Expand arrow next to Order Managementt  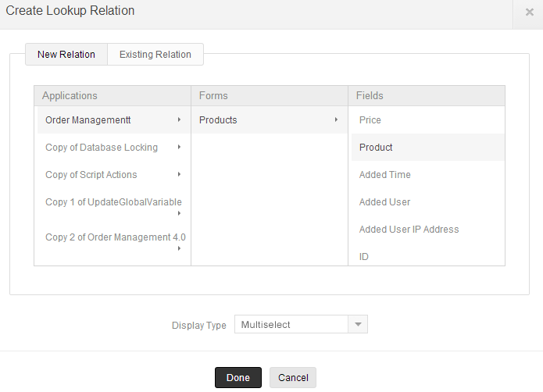click(x=179, y=120)
